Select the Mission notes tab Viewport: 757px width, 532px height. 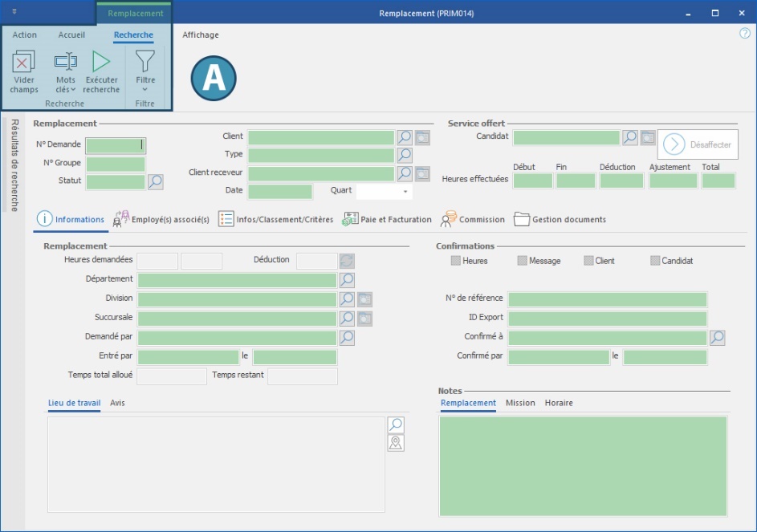pyautogui.click(x=520, y=403)
